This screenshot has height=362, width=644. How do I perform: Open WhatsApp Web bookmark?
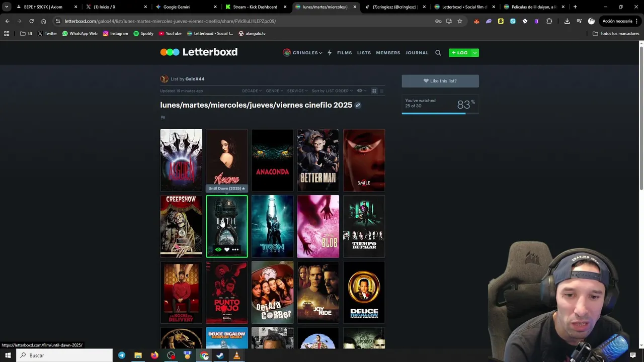click(80, 34)
